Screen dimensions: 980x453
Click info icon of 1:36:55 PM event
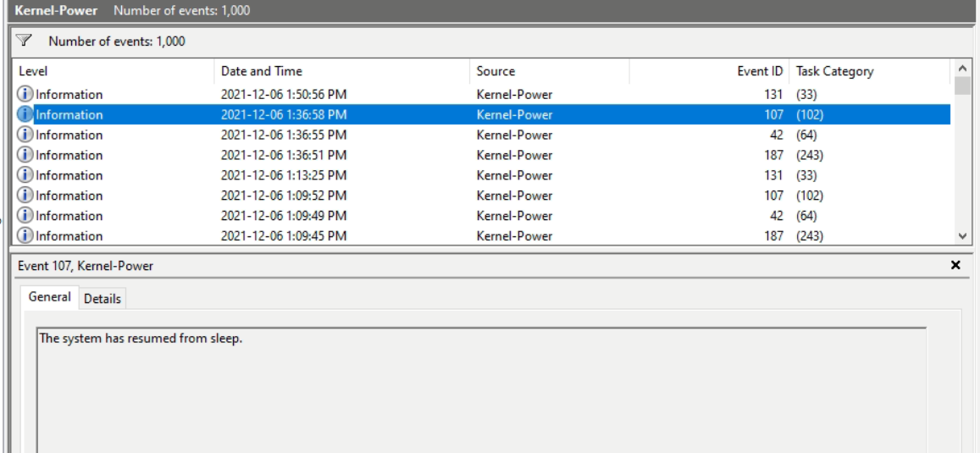25,135
